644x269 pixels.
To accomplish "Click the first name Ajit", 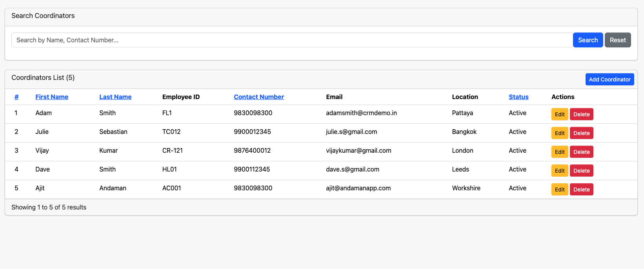I will (x=40, y=188).
